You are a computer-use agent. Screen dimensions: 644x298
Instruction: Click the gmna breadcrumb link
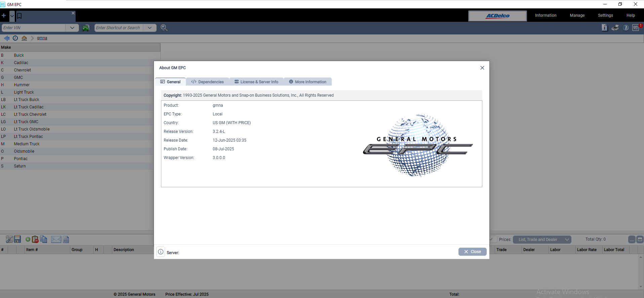point(42,38)
